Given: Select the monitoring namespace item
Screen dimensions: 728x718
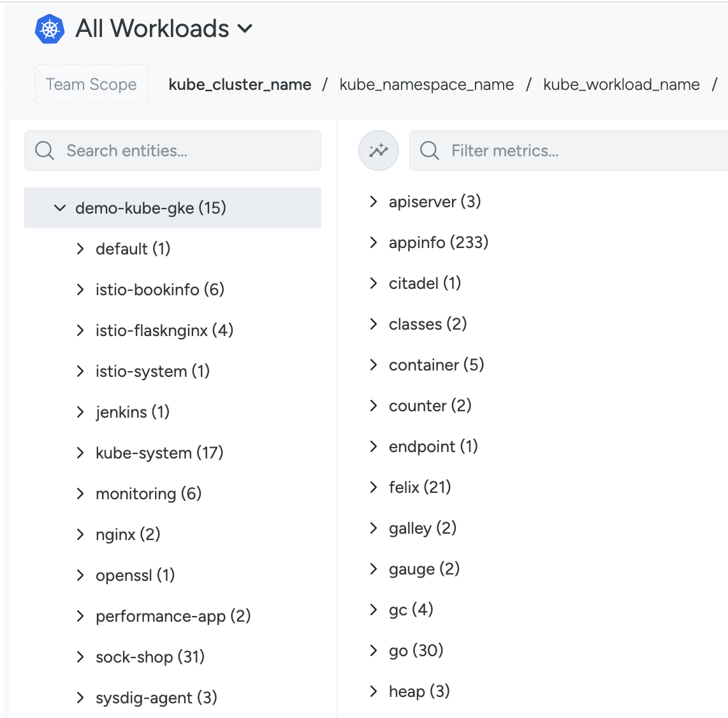Looking at the screenshot, I should [x=149, y=494].
